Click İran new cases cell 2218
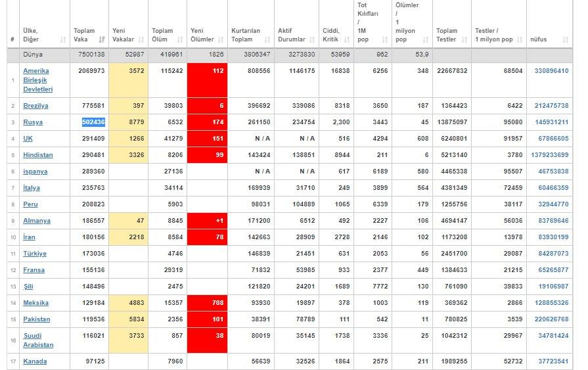Image resolution: width=588 pixels, height=370 pixels. pos(128,237)
